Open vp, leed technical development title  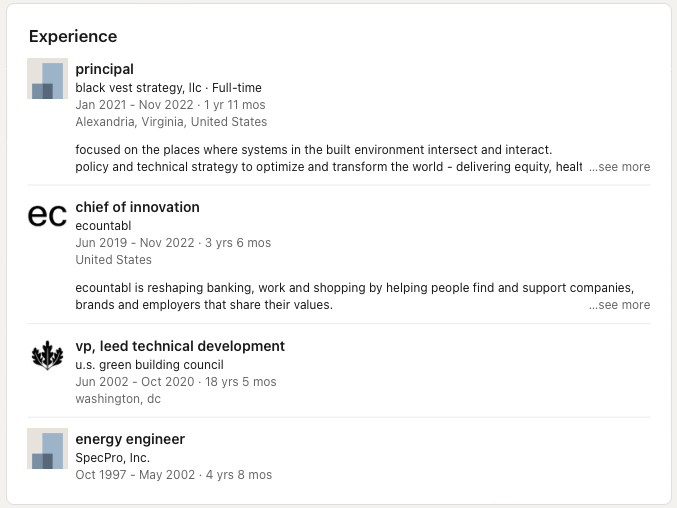point(180,346)
